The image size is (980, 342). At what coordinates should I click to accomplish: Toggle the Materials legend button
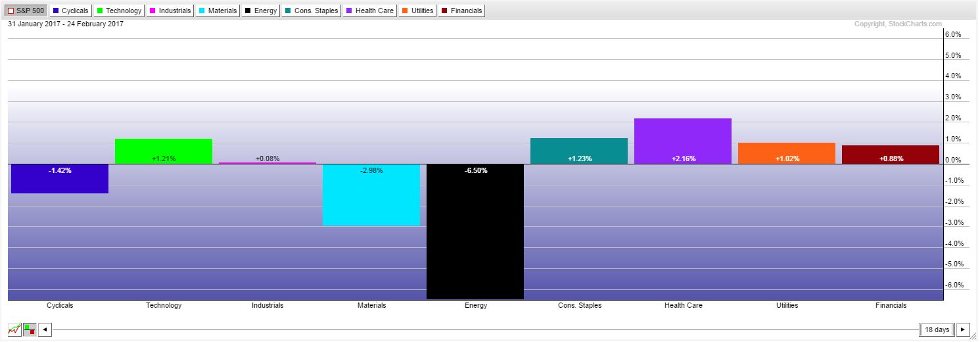[218, 11]
